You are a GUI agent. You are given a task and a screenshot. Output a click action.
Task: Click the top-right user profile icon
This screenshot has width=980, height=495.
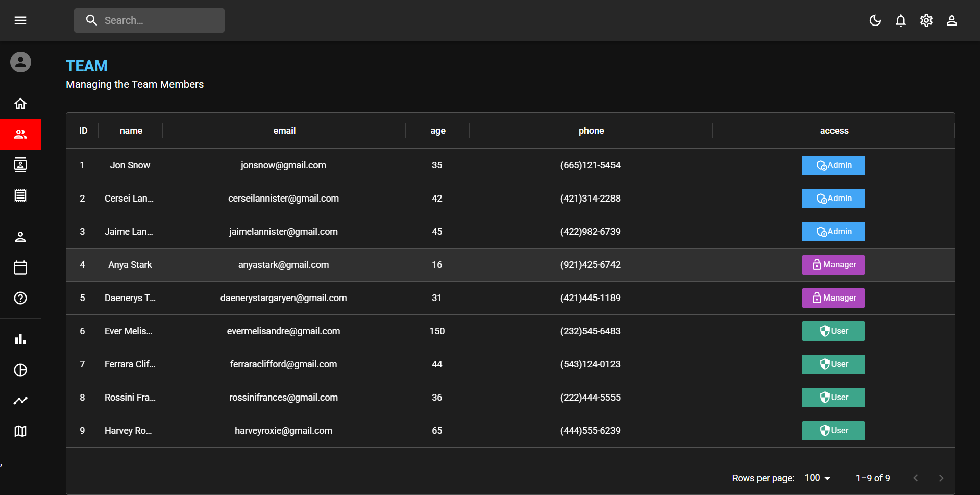click(x=951, y=20)
